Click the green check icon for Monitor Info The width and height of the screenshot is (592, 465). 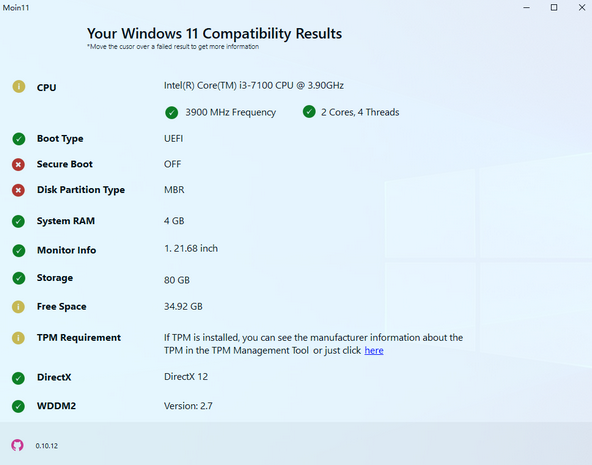(x=18, y=251)
